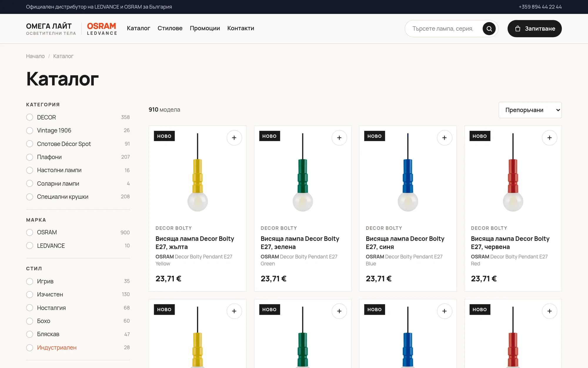Open the Контакти menu item

tap(240, 28)
